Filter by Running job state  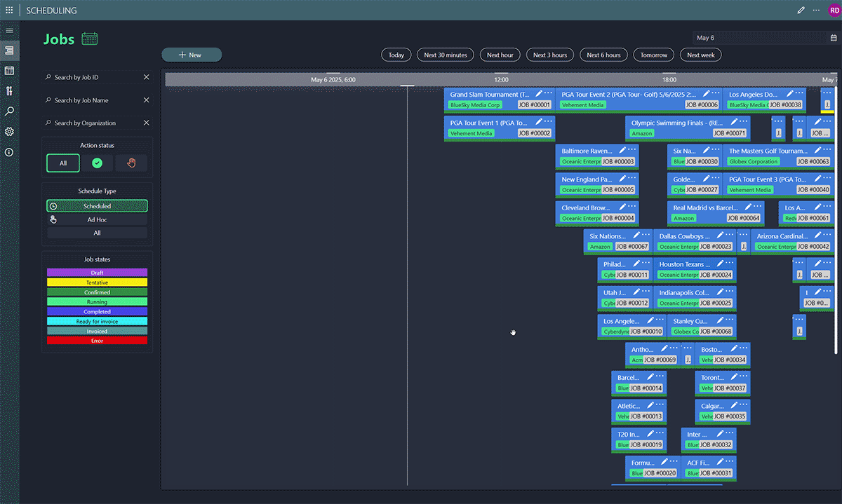[x=98, y=302]
